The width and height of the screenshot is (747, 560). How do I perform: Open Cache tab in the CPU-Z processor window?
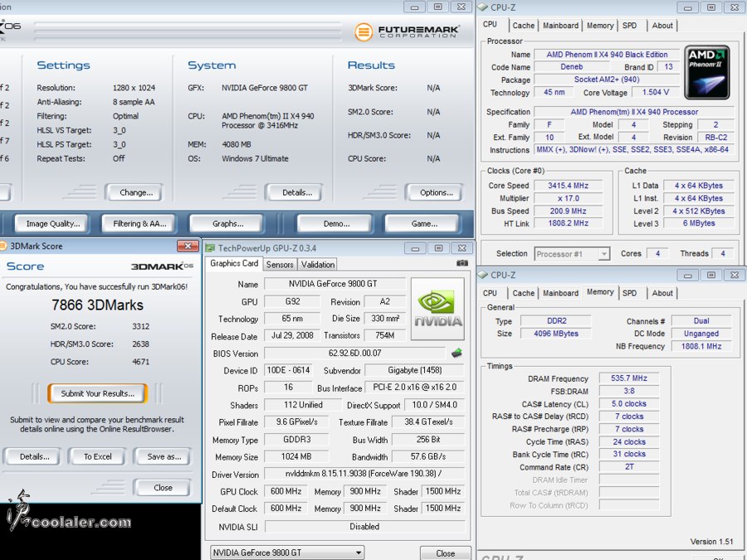click(x=523, y=26)
